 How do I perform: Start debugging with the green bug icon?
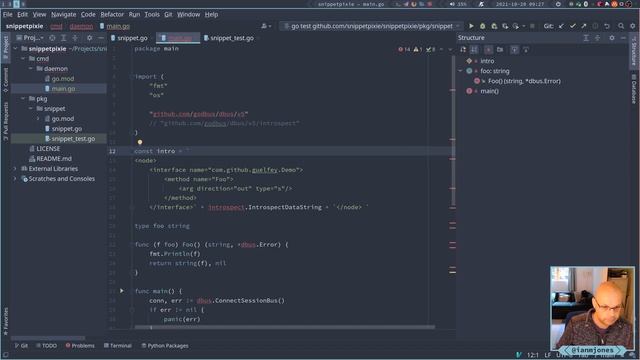pos(482,26)
